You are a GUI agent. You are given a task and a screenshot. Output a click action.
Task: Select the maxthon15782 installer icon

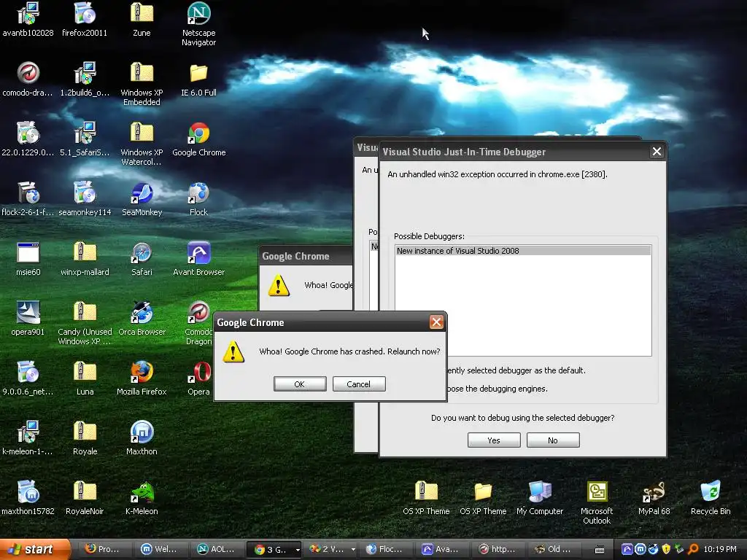tap(28, 498)
